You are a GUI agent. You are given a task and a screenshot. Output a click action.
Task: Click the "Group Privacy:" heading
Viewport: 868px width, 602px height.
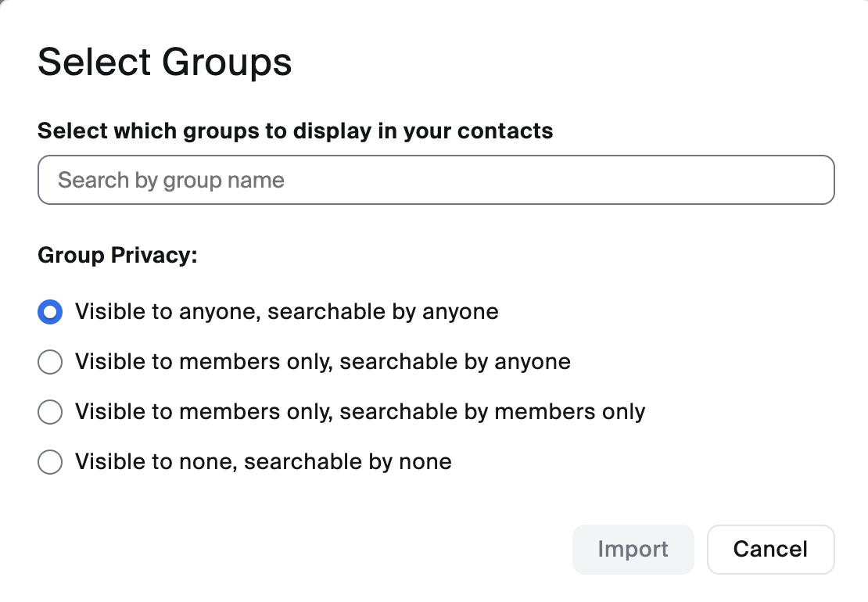pyautogui.click(x=117, y=256)
